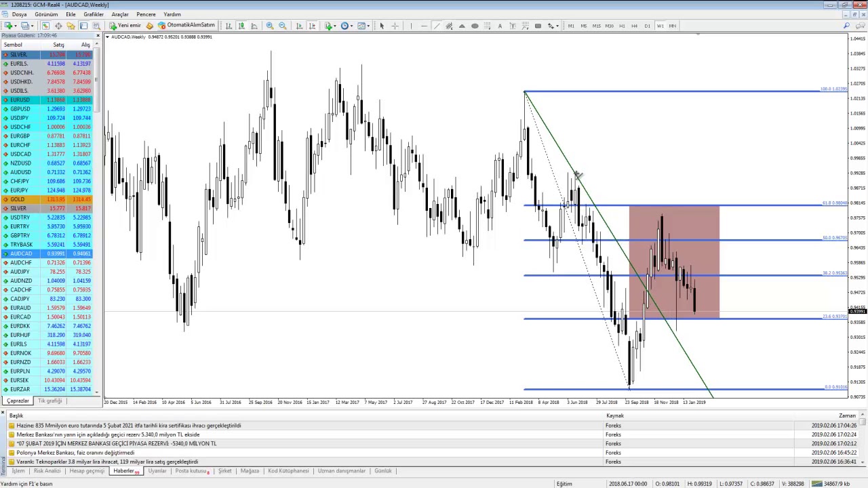Open the Hesap geçmişi terminal tab

(87, 471)
